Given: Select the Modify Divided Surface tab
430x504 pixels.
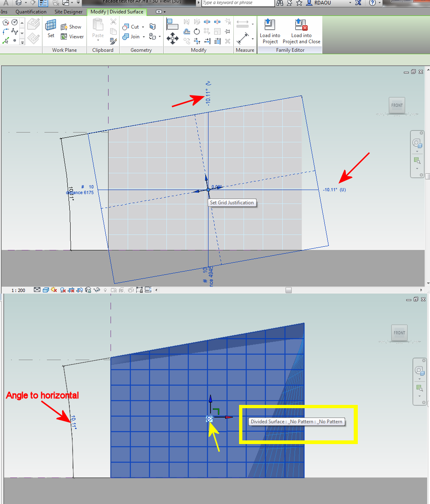Looking at the screenshot, I should (117, 12).
